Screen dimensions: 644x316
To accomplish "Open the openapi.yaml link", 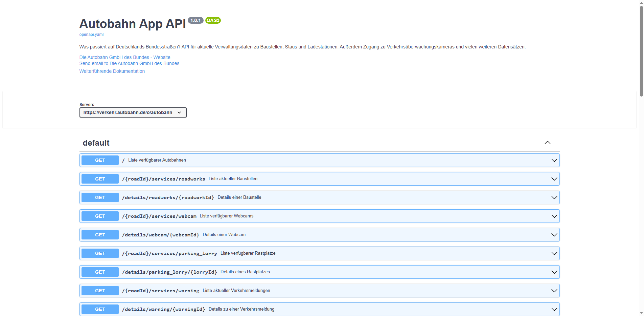I will (91, 34).
